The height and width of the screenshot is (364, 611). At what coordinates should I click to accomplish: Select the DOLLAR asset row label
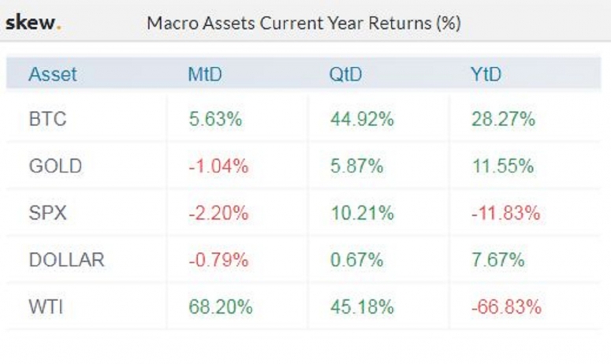click(x=67, y=260)
